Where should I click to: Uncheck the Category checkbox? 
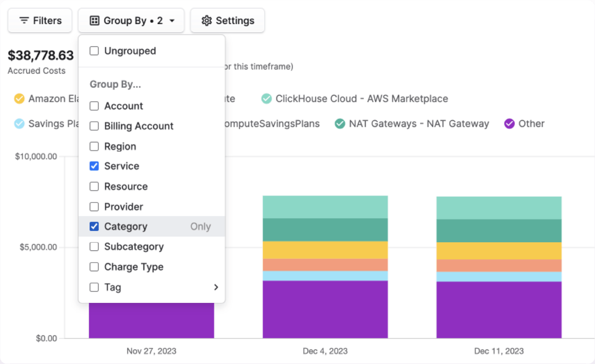coord(94,227)
